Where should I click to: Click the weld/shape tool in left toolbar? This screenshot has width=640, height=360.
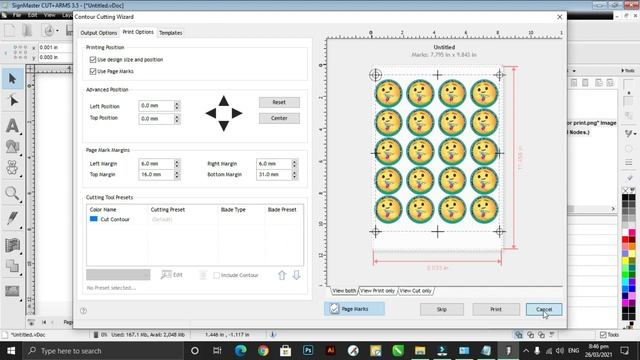click(12, 266)
